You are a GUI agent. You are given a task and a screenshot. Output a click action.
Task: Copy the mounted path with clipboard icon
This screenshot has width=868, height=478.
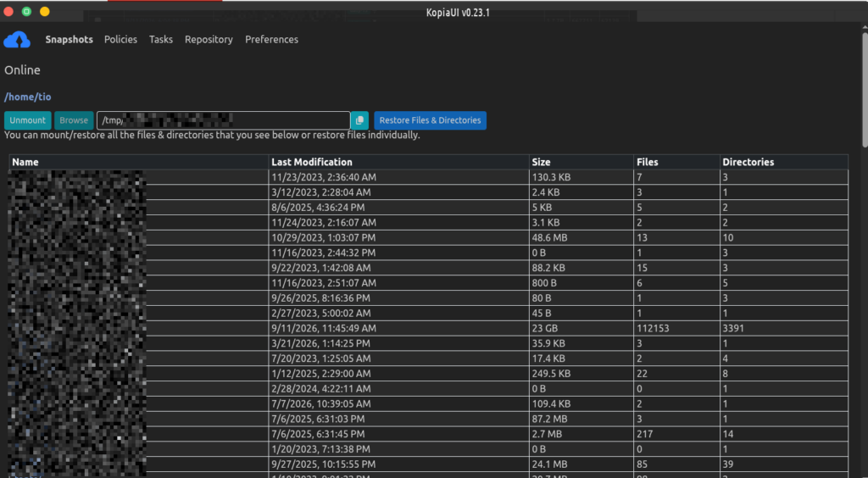tap(359, 120)
